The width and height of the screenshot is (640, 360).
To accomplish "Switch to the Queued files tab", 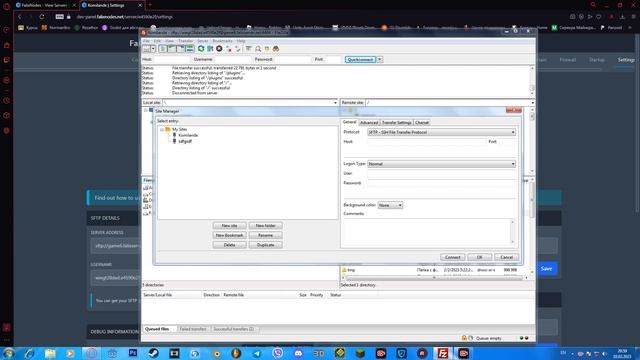I will [x=158, y=329].
